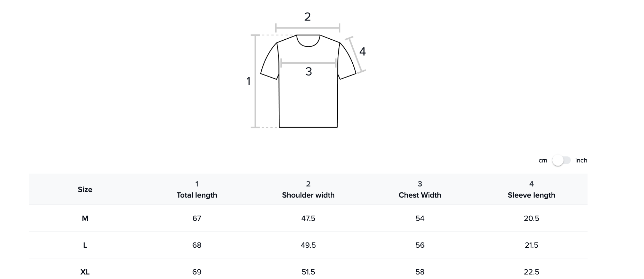
Task: Select the size L row label
Action: point(85,245)
